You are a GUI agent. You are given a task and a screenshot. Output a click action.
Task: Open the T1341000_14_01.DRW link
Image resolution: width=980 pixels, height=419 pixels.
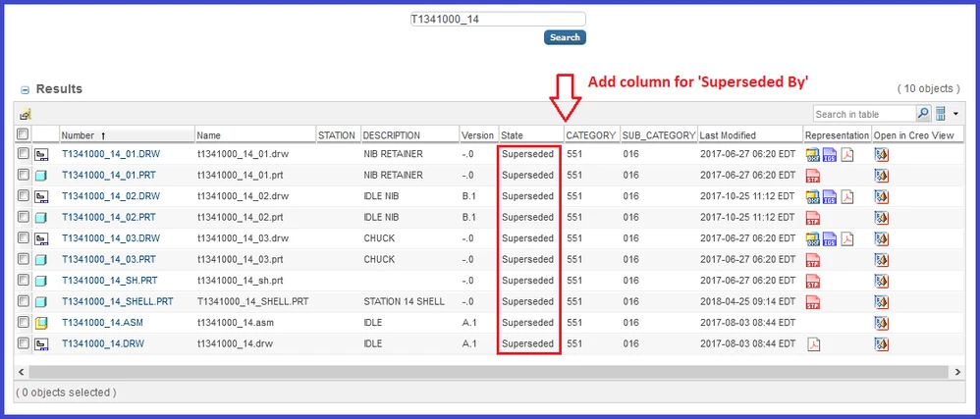pyautogui.click(x=111, y=154)
